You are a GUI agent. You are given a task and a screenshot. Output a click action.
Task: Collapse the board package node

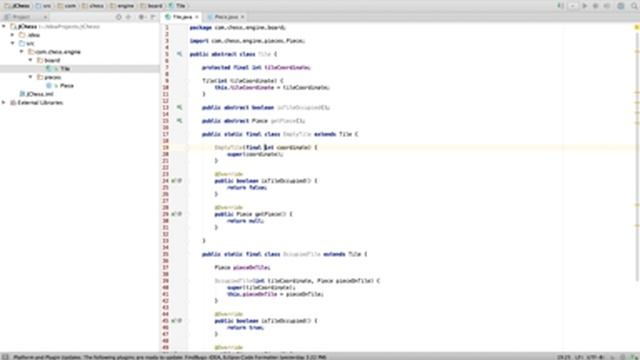(x=30, y=60)
